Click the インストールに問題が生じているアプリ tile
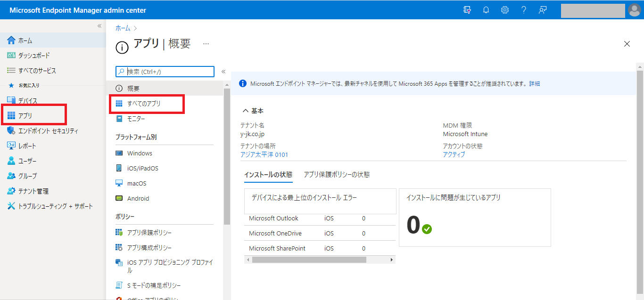644x300 pixels. (x=475, y=218)
